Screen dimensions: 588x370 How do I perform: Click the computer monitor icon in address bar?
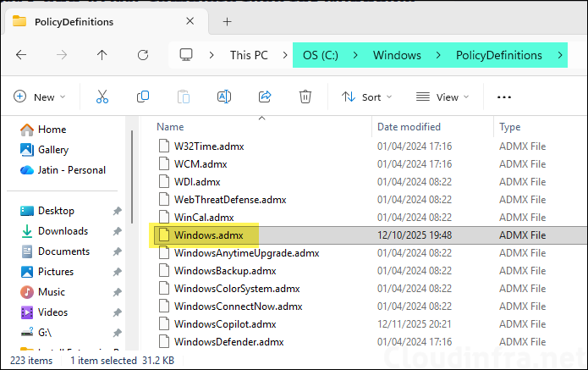click(x=186, y=55)
